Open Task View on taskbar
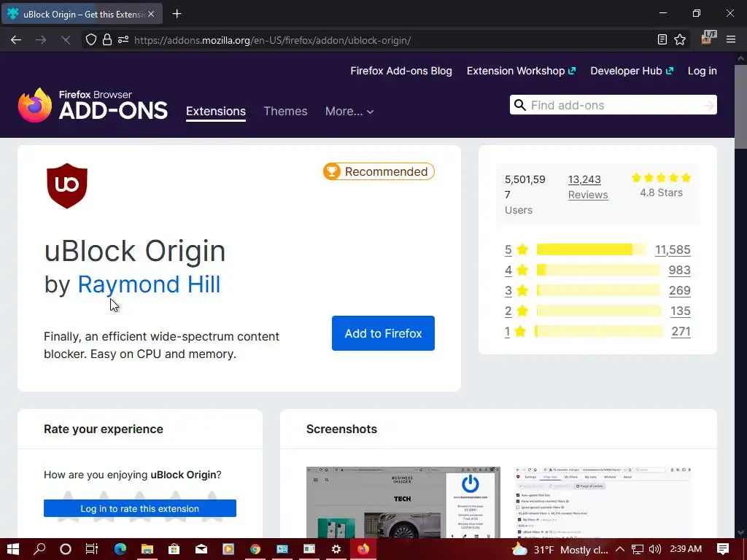The width and height of the screenshot is (747, 560). tap(91, 549)
